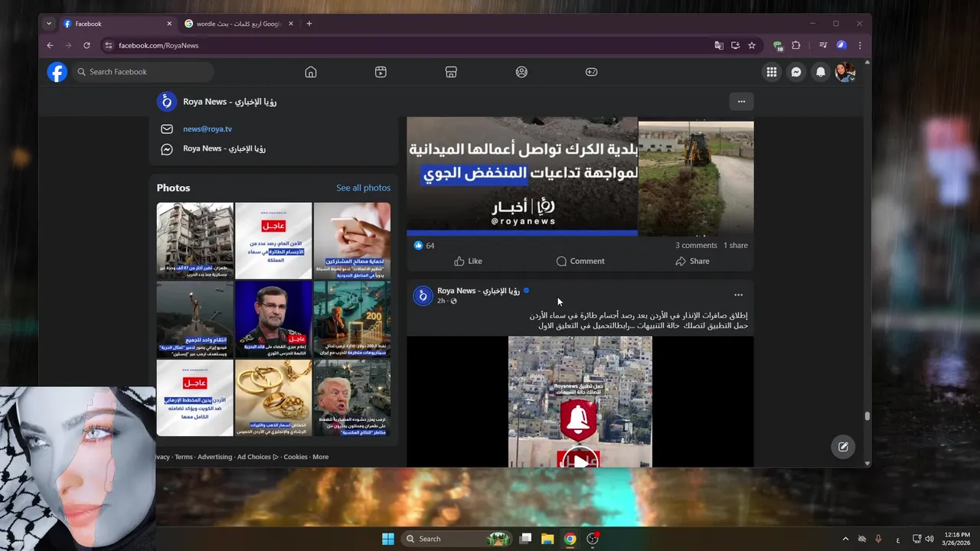Open the Windows Start menu
Viewport: 980px width, 551px height.
(x=388, y=539)
